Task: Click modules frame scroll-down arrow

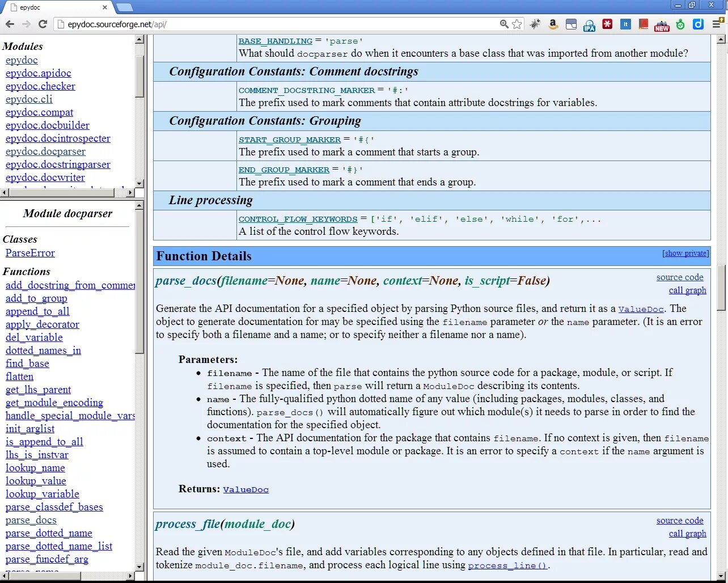Action: coord(139,183)
